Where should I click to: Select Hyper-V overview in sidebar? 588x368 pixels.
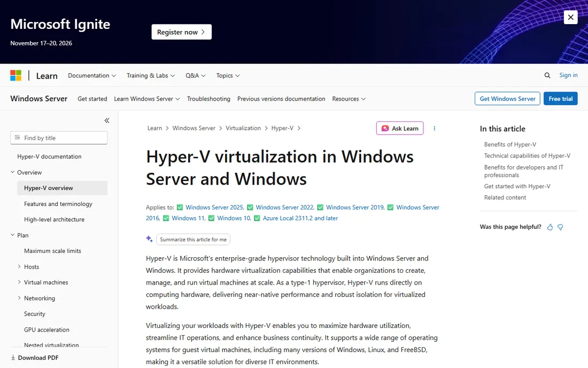(x=62, y=188)
